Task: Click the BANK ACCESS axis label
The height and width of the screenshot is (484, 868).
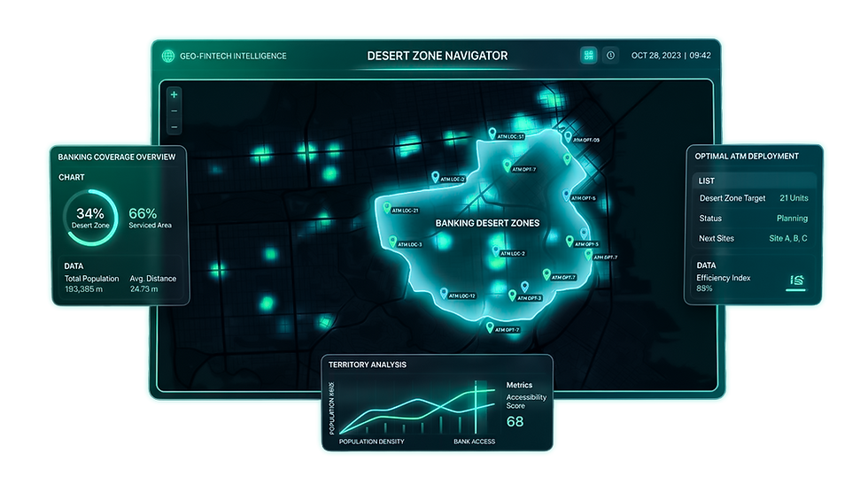Action: pos(475,442)
